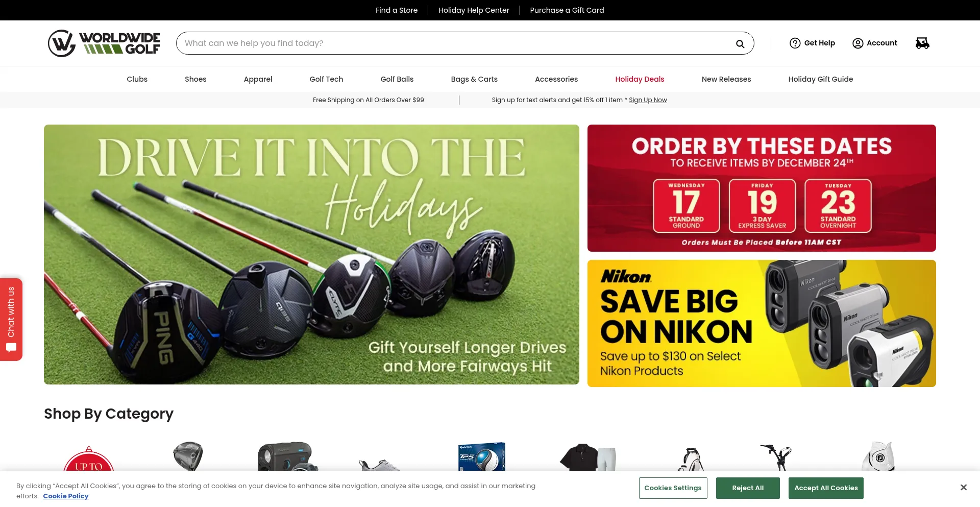Select the driver club category image
The height and width of the screenshot is (507, 980).
coord(188,456)
